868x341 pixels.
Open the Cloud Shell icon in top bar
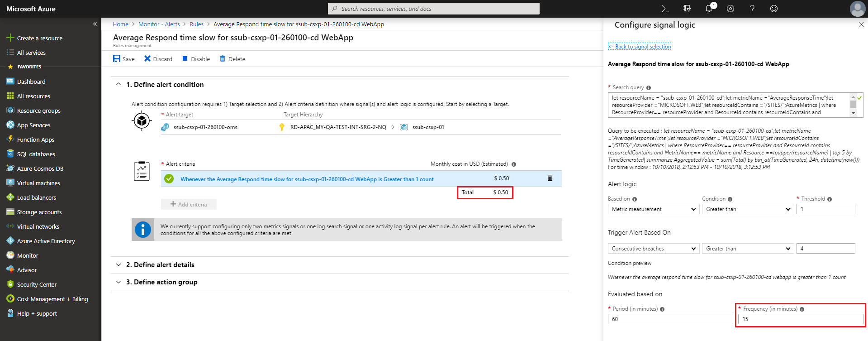pos(665,9)
